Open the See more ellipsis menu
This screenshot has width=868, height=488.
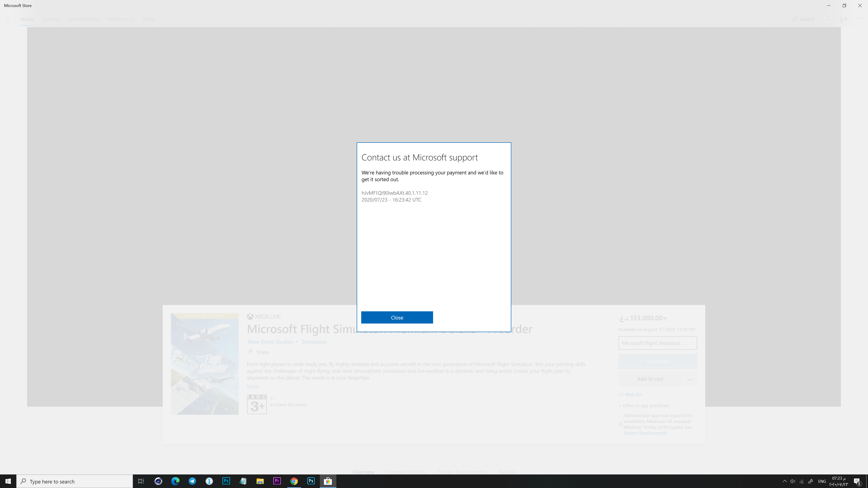pyautogui.click(x=860, y=19)
